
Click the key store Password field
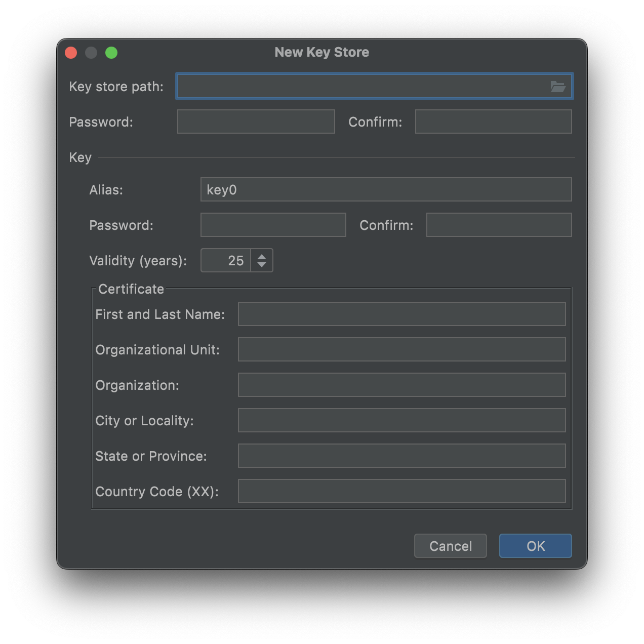256,122
